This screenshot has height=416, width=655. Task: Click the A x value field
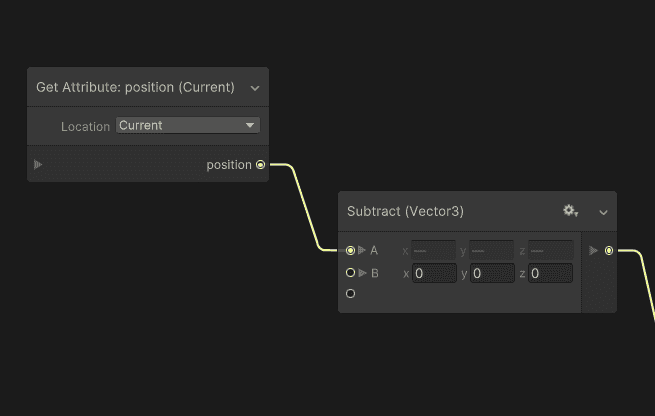click(x=434, y=251)
